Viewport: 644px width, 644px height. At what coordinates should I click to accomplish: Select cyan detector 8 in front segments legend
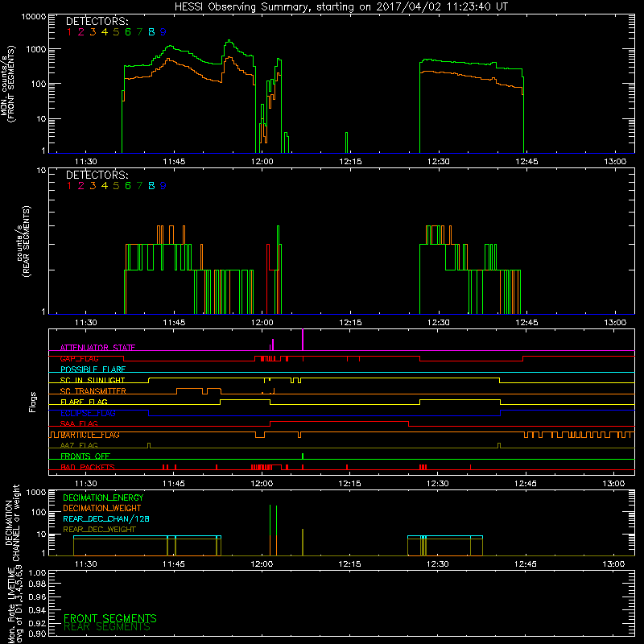(151, 32)
